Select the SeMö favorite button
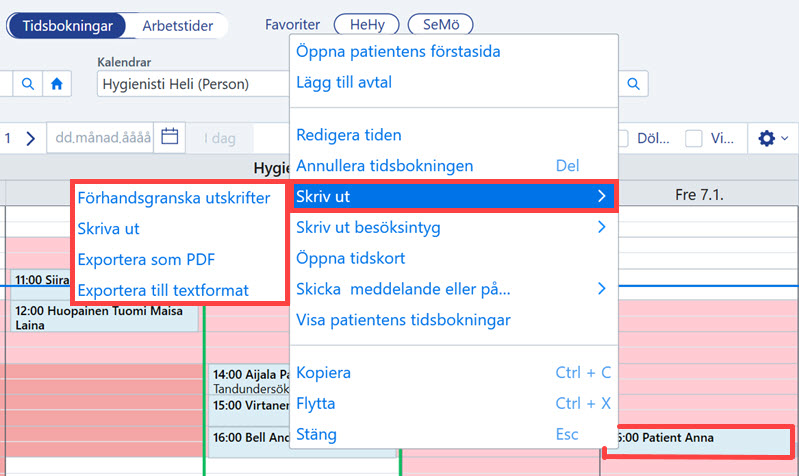Screen dimensions: 799x476 click(441, 24)
